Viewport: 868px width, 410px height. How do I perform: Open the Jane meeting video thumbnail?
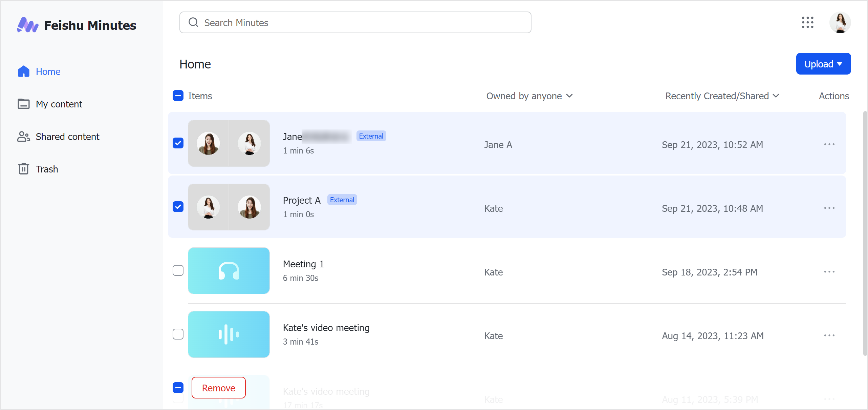pos(229,143)
